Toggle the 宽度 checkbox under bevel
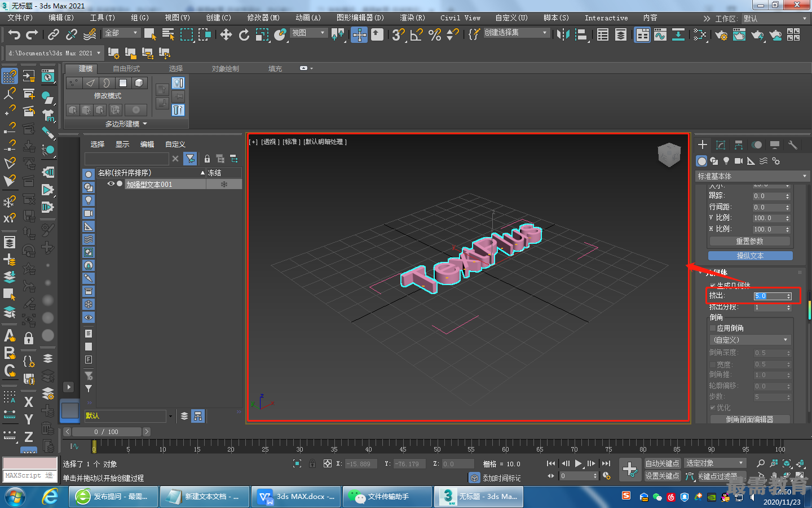This screenshot has height=508, width=812. pyautogui.click(x=713, y=365)
